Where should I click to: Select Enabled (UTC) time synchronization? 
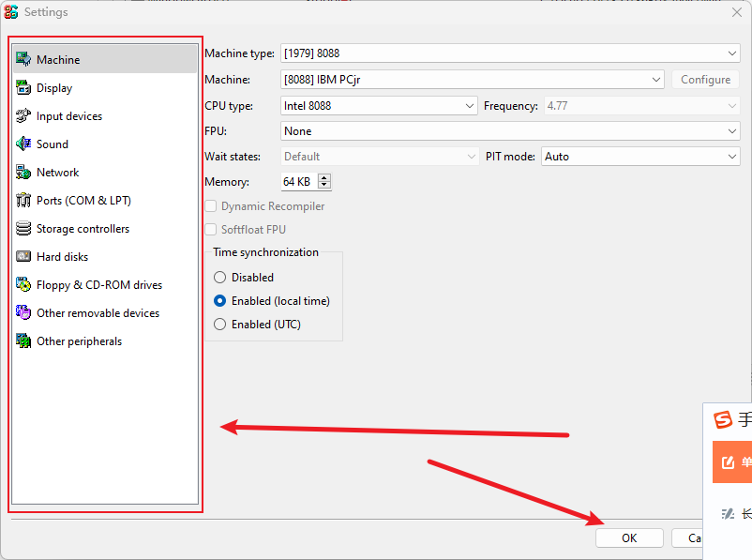[220, 325]
